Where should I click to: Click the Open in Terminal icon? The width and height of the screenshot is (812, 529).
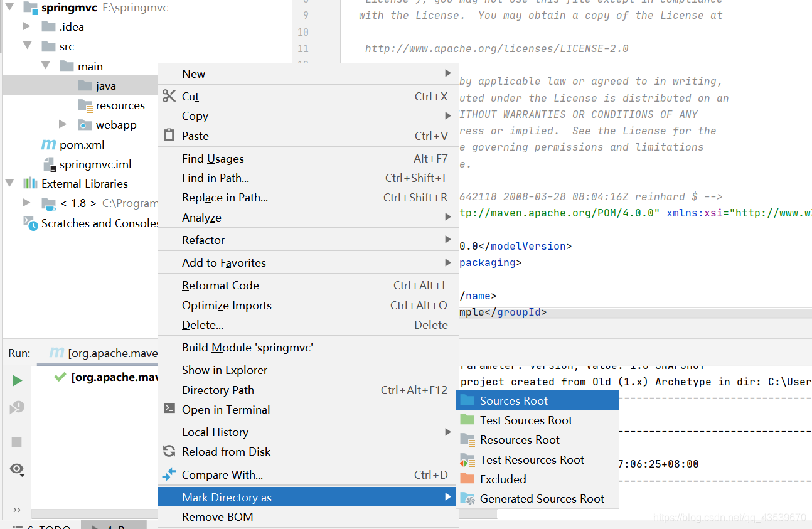(169, 409)
